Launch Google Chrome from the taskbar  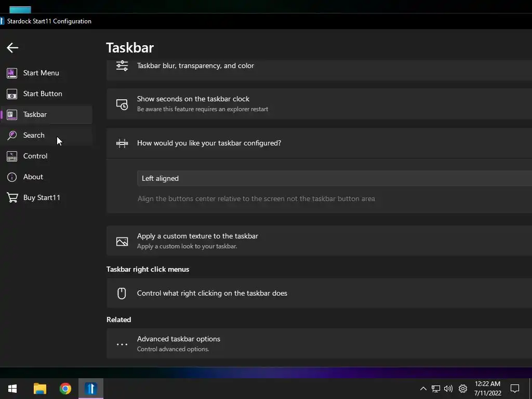65,389
